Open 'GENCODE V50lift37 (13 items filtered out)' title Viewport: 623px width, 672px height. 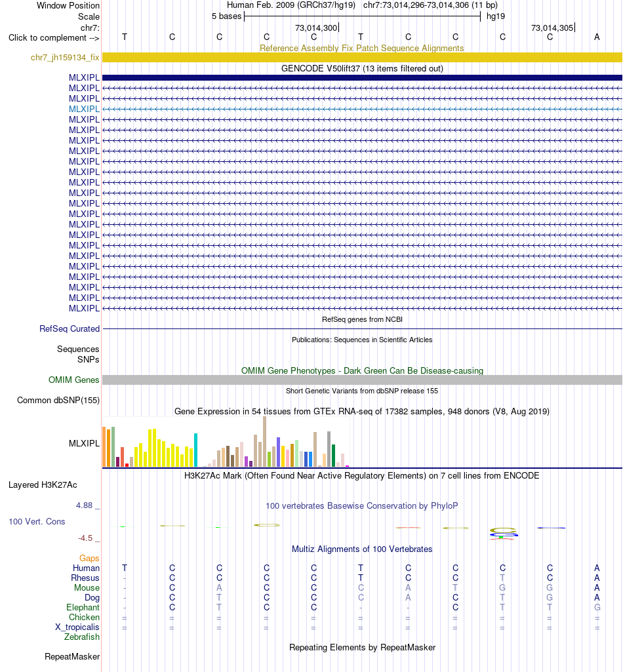pos(362,69)
